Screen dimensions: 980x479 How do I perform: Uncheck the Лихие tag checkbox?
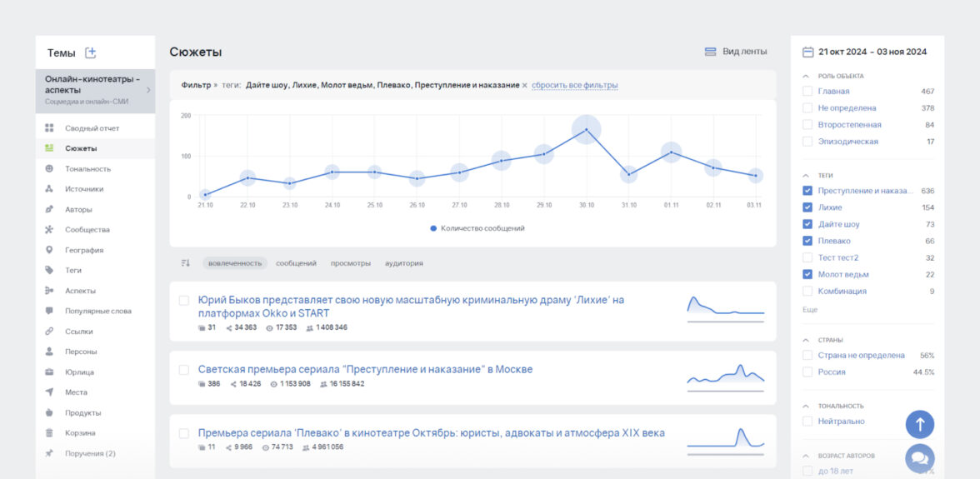[x=807, y=207]
